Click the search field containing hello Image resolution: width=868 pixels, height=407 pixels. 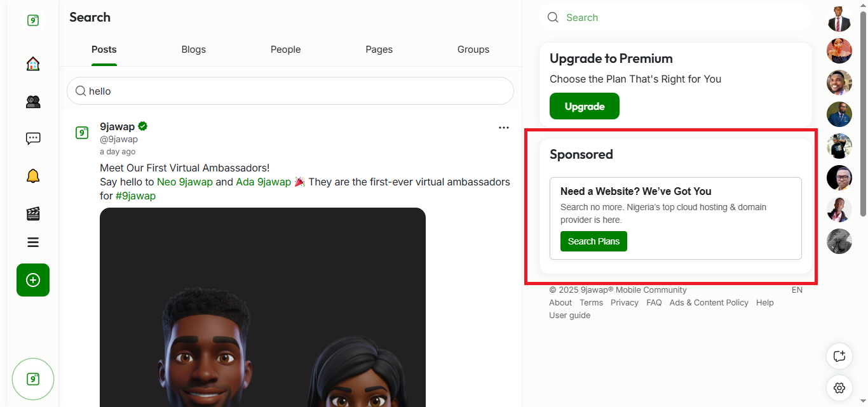pos(290,91)
